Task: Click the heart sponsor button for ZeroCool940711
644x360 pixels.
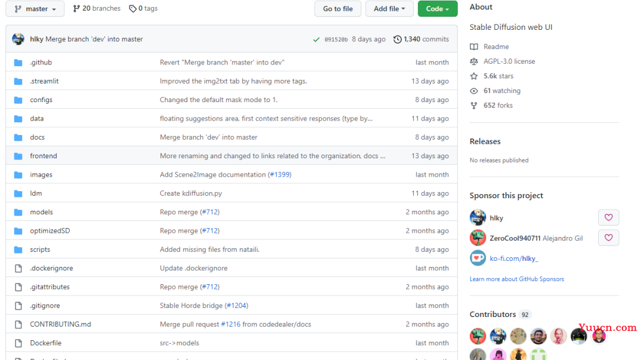Action: coord(608,238)
